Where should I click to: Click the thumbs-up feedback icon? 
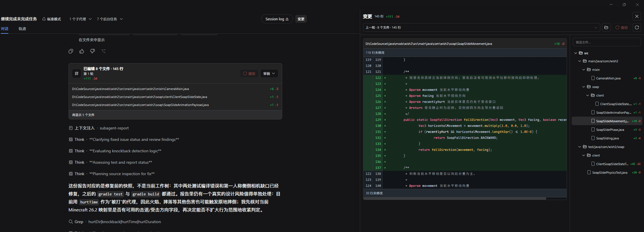tap(82, 51)
